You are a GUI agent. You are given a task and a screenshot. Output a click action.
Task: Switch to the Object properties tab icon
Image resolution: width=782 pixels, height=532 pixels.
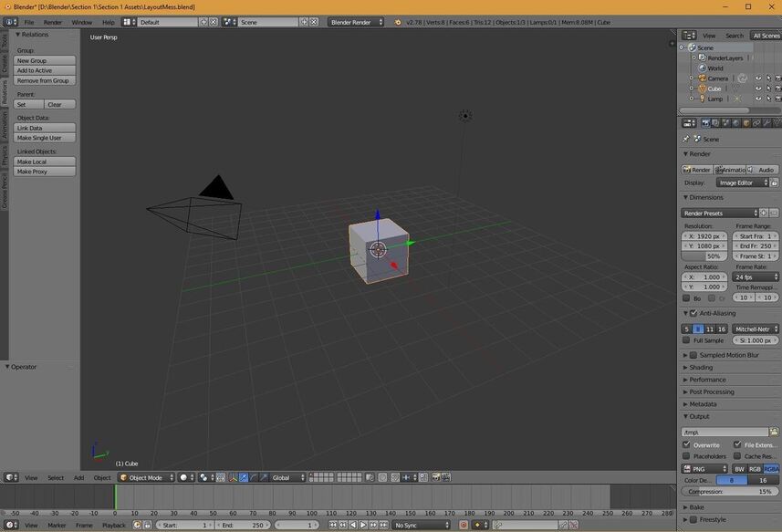tap(745, 123)
